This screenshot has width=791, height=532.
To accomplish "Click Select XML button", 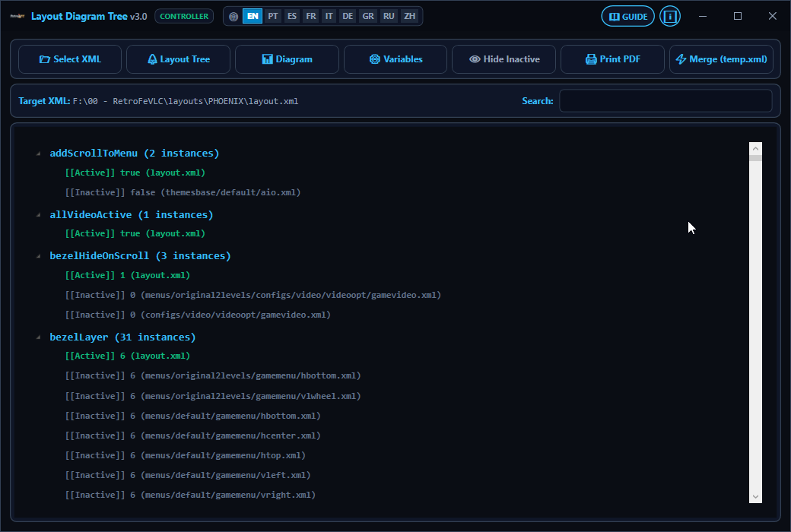I will coord(70,59).
